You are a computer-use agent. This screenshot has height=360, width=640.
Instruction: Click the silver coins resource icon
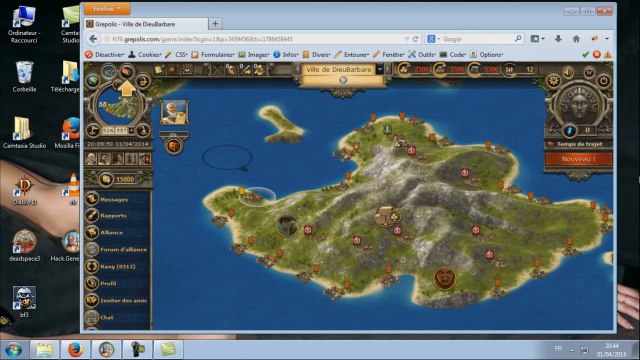474,69
